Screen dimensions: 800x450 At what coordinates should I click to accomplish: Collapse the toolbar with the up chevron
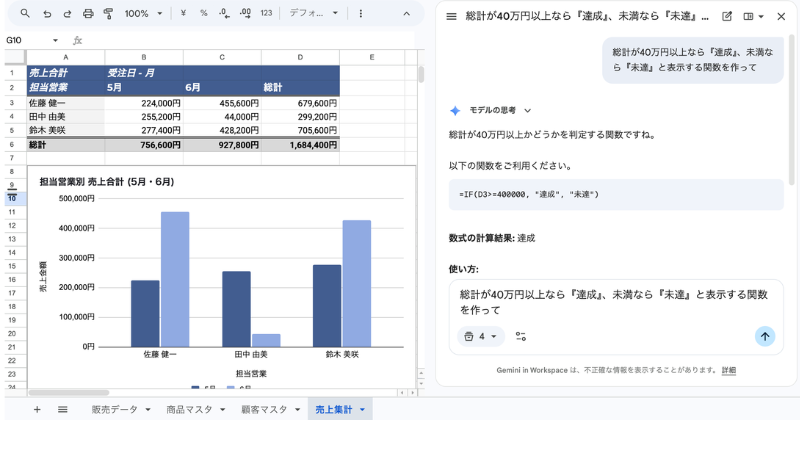point(407,14)
